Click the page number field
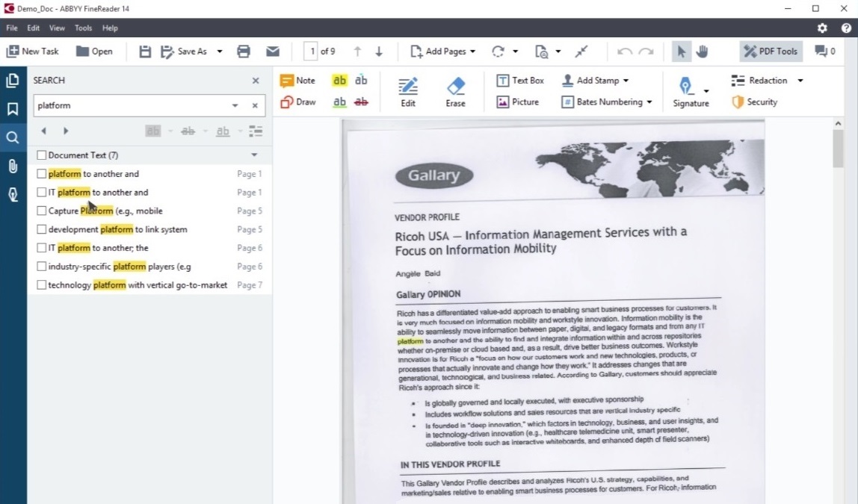 tap(312, 52)
